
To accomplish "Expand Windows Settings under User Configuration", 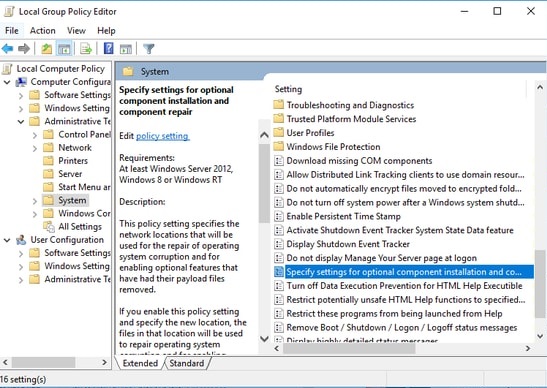I will [21, 267].
